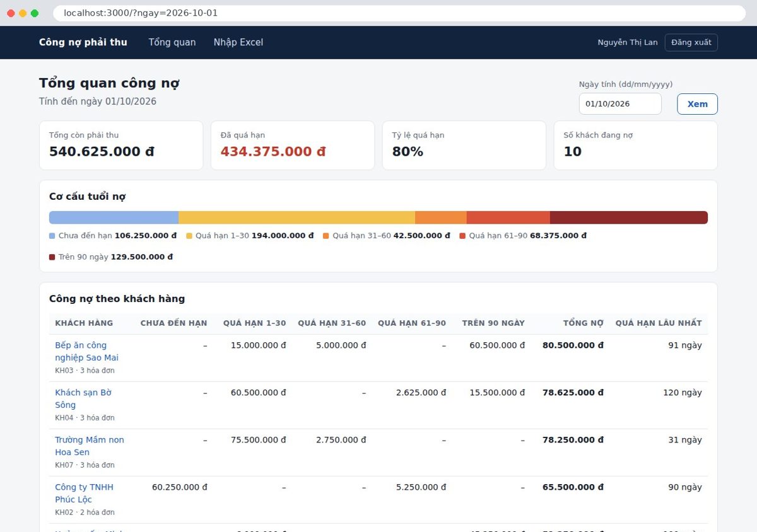Open the Tổng quan nav item
The width and height of the screenshot is (757, 532).
pos(172,42)
